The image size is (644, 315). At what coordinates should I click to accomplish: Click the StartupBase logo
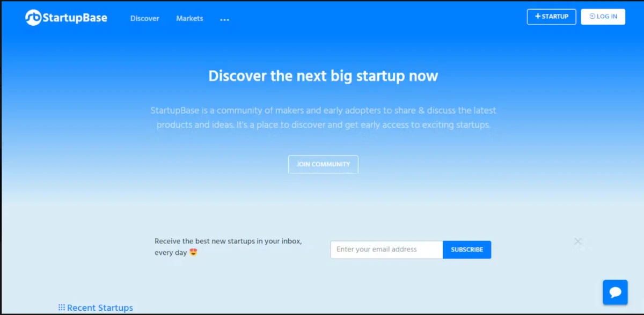click(x=66, y=18)
